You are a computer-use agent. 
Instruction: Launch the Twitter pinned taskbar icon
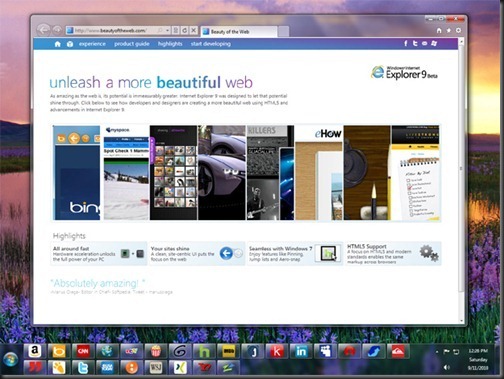point(83,368)
